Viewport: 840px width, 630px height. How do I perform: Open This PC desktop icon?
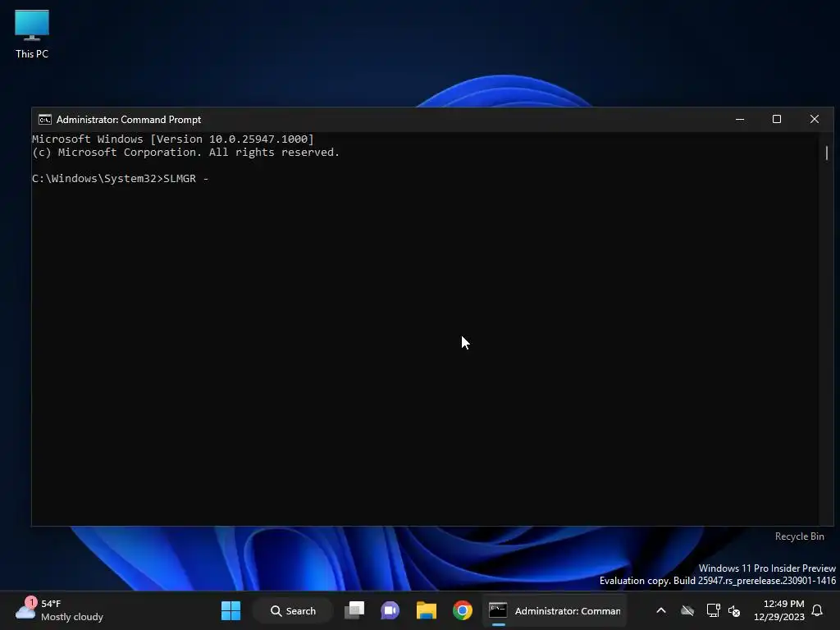coord(32,34)
